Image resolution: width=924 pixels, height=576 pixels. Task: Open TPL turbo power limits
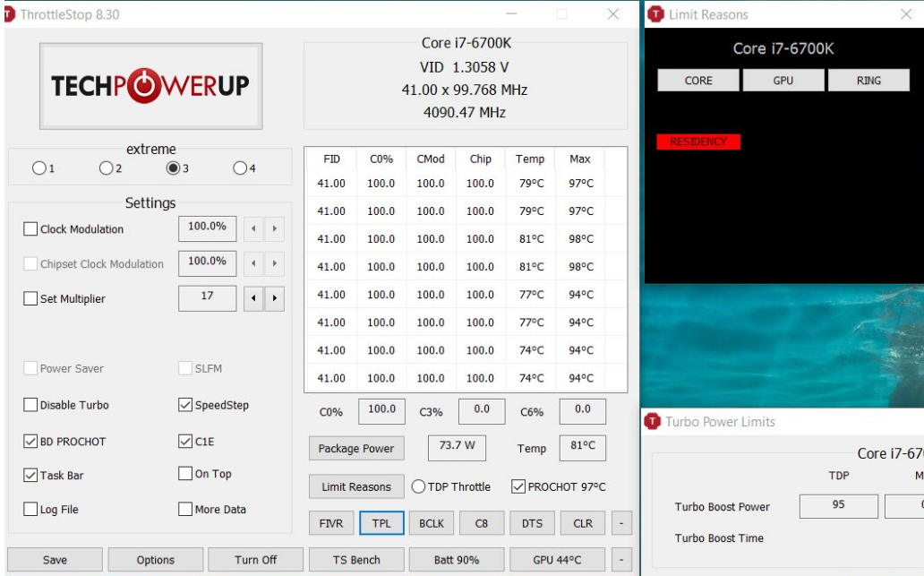pos(381,523)
